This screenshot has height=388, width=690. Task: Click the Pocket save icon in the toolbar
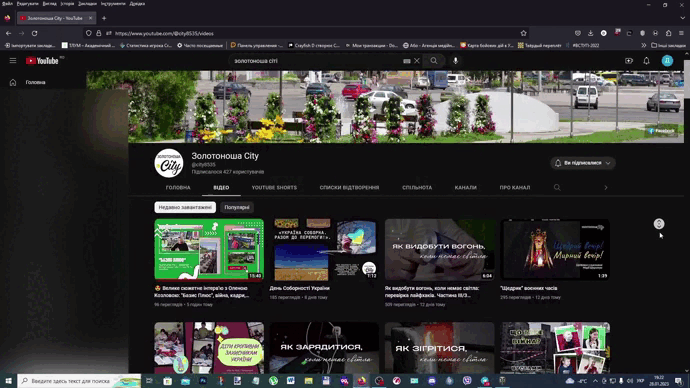click(x=578, y=33)
